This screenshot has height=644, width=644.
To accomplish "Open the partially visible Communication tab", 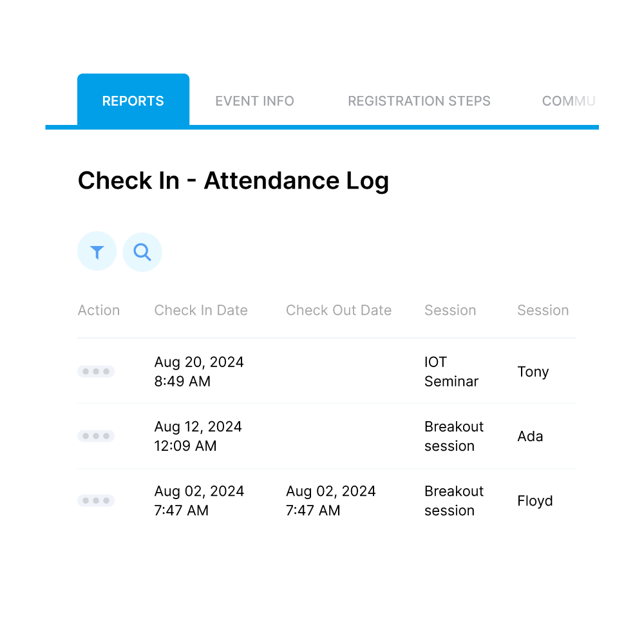I will point(570,100).
